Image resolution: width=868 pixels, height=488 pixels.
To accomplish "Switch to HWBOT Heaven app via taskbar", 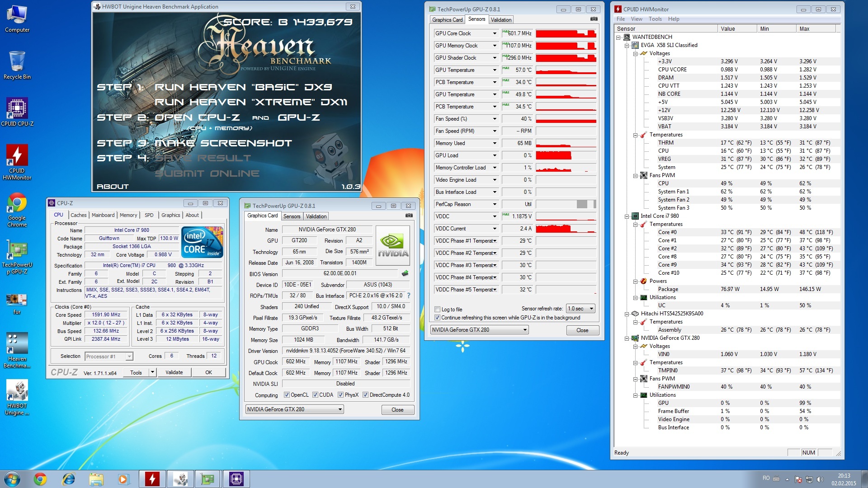I will pyautogui.click(x=180, y=479).
